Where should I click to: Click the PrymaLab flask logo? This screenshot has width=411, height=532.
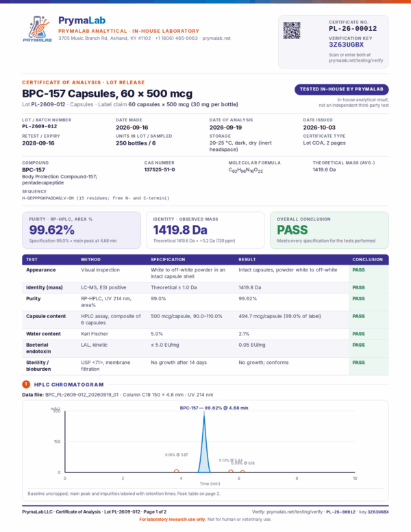37,29
